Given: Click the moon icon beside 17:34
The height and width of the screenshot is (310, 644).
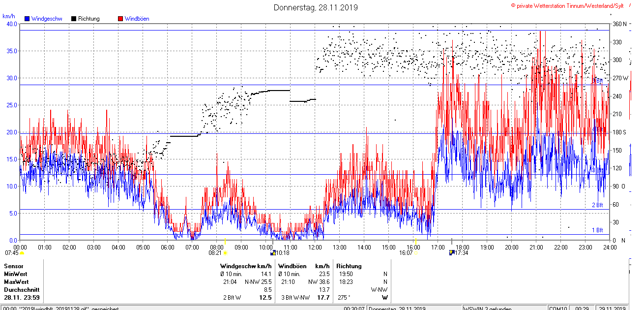Looking at the screenshot, I should coord(452,253).
